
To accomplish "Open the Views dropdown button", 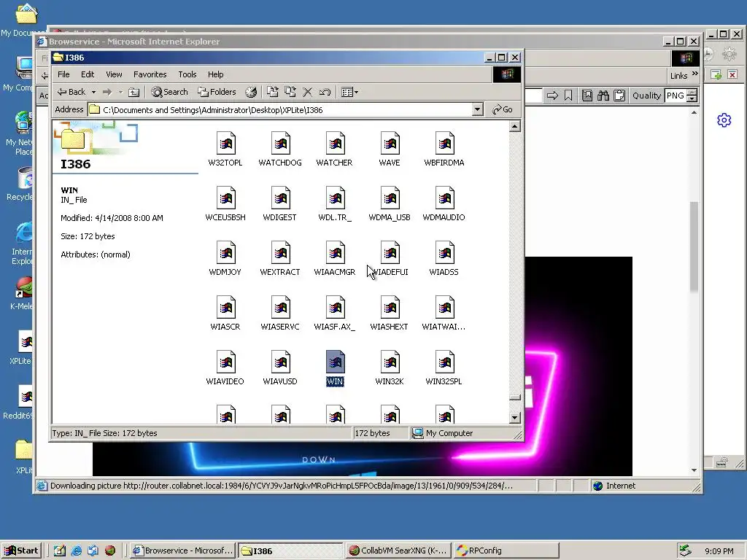I will click(349, 92).
